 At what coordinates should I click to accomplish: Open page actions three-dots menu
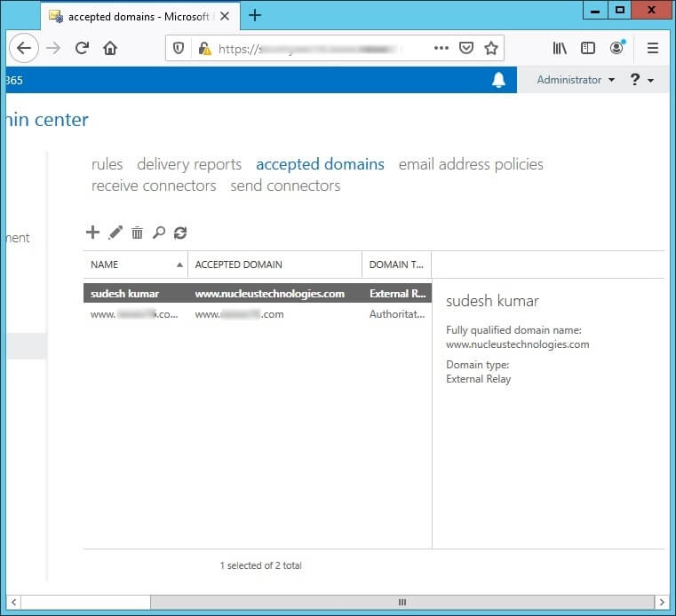(x=441, y=48)
